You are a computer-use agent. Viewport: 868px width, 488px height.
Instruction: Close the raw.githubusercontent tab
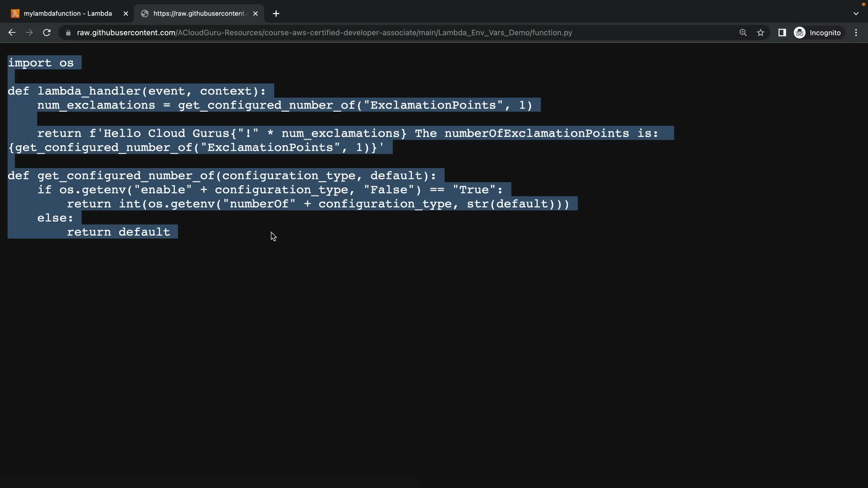[255, 14]
